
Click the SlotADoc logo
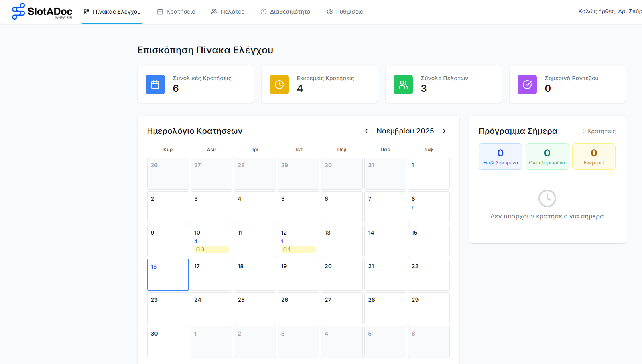[42, 12]
